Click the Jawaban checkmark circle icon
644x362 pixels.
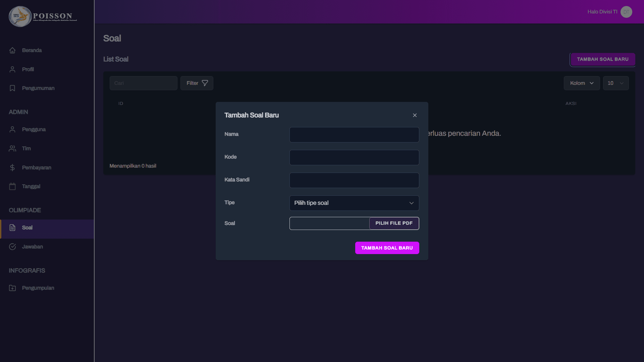(x=12, y=247)
